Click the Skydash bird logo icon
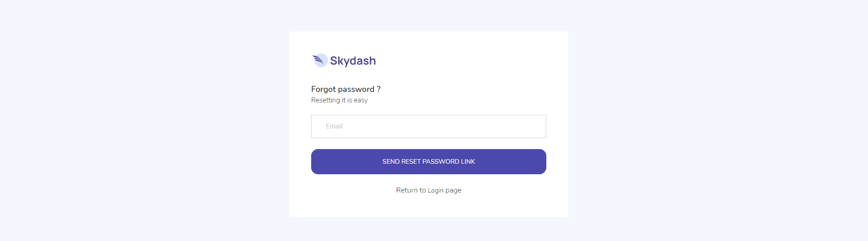Viewport: 868px width, 241px height. point(320,60)
